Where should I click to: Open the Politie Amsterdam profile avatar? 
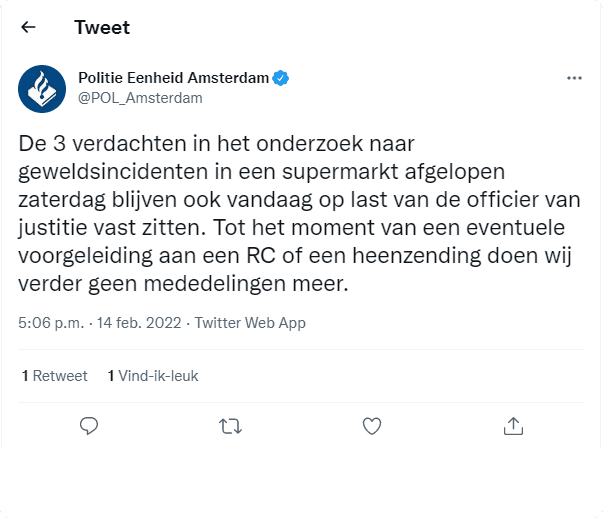tap(43, 88)
